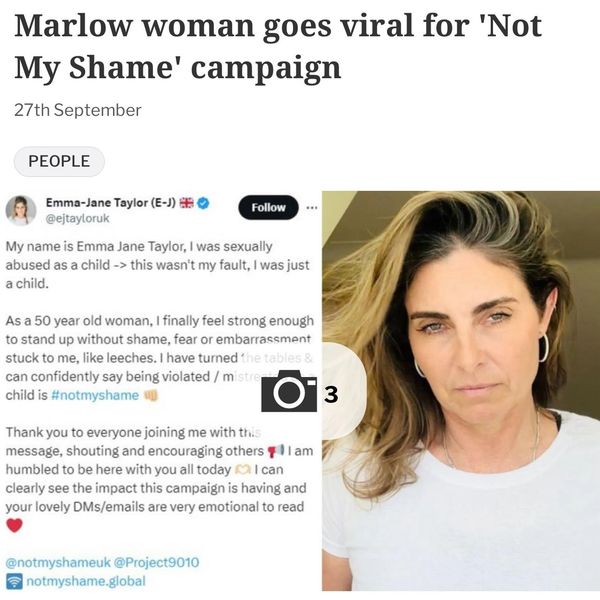Viewport: 600px width, 600px height.
Task: Click the fist emoji after hashtag
Action: [150, 395]
